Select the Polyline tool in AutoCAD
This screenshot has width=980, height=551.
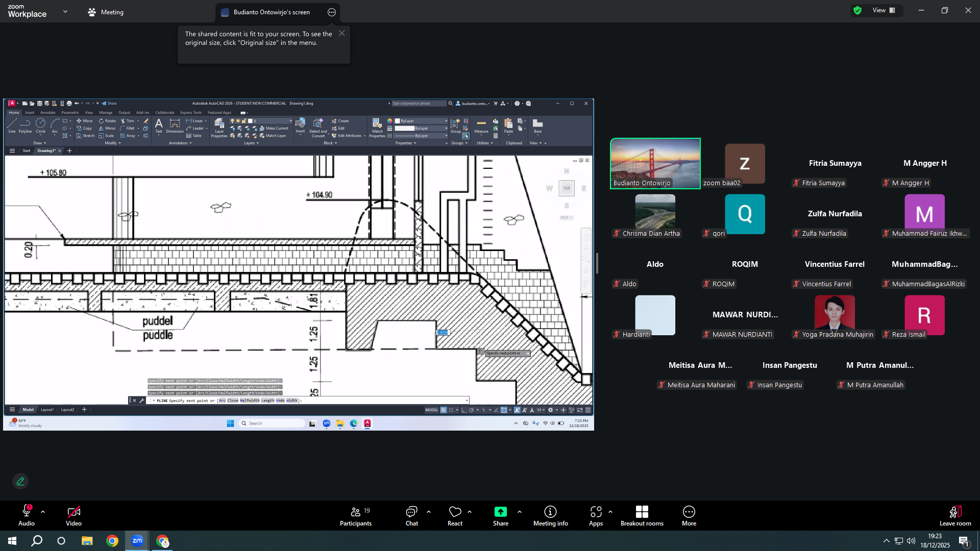click(x=25, y=126)
